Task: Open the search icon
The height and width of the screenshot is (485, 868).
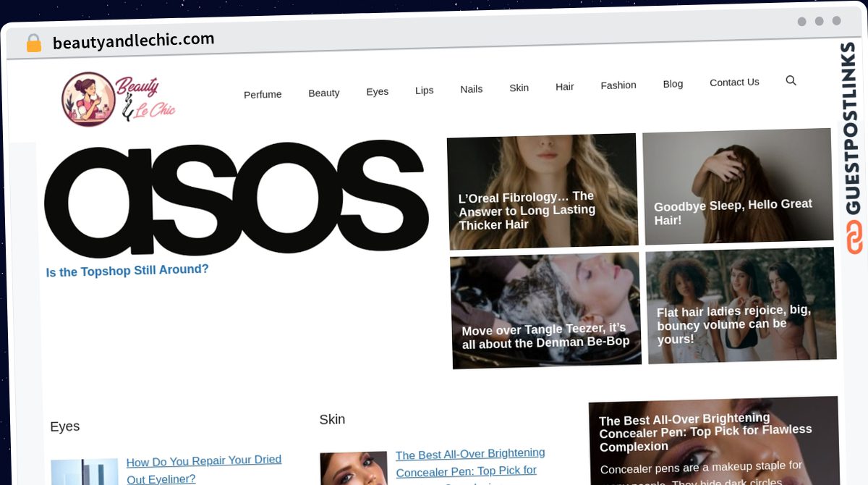Action: pyautogui.click(x=791, y=80)
